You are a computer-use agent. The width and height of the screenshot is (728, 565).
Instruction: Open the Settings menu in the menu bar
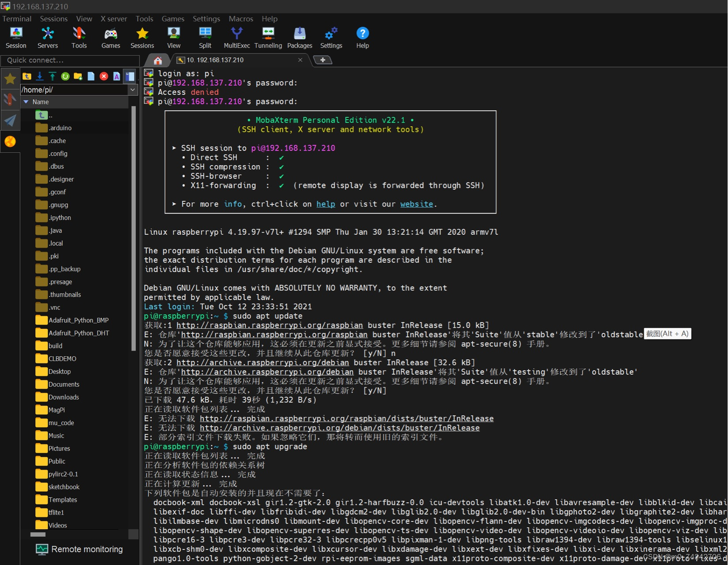pyautogui.click(x=206, y=19)
